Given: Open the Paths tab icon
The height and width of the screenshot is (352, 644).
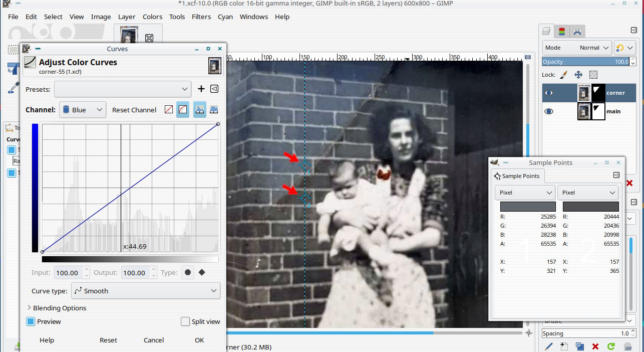Looking at the screenshot, I should point(577,32).
